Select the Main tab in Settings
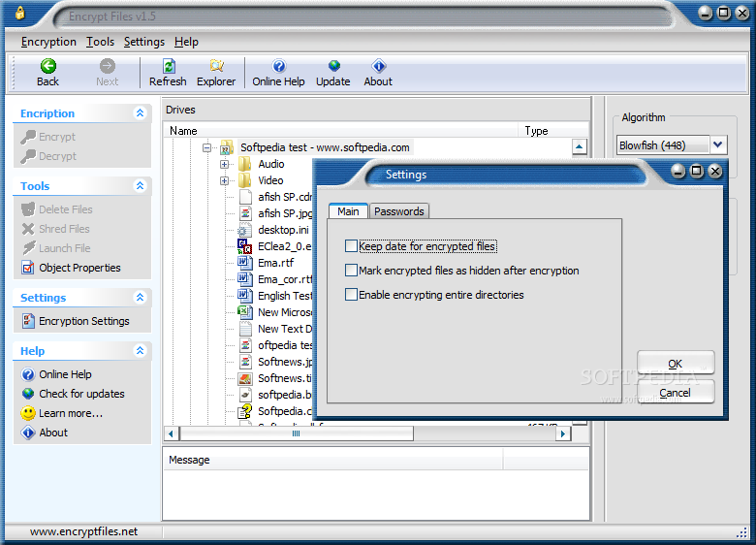Image resolution: width=756 pixels, height=545 pixels. 348,211
